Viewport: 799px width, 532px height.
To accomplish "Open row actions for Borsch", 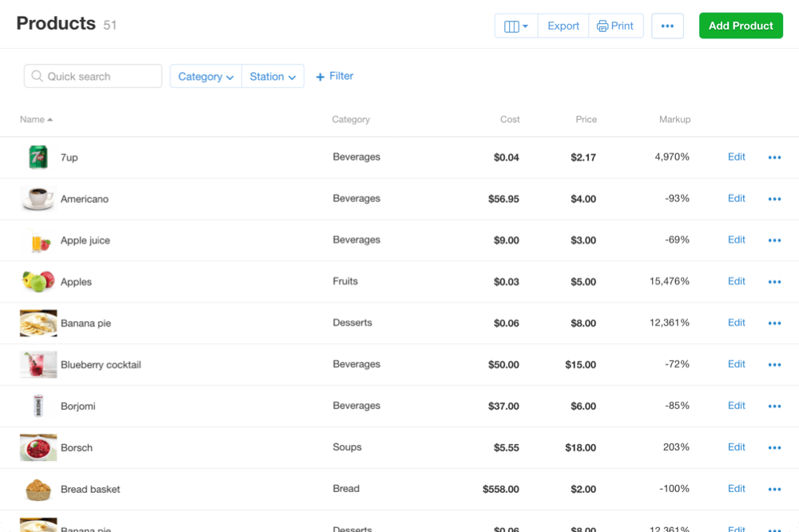I will (x=774, y=447).
